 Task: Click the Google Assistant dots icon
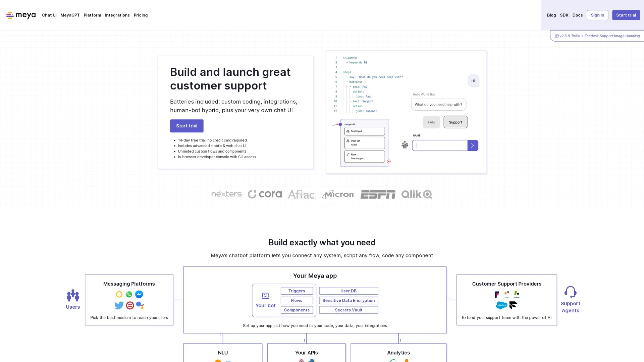[x=140, y=305]
